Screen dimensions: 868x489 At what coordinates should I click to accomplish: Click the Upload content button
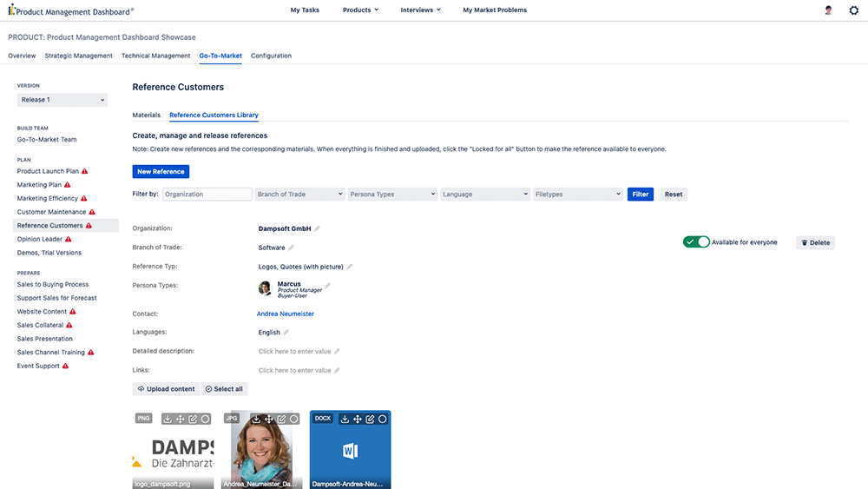tap(166, 389)
